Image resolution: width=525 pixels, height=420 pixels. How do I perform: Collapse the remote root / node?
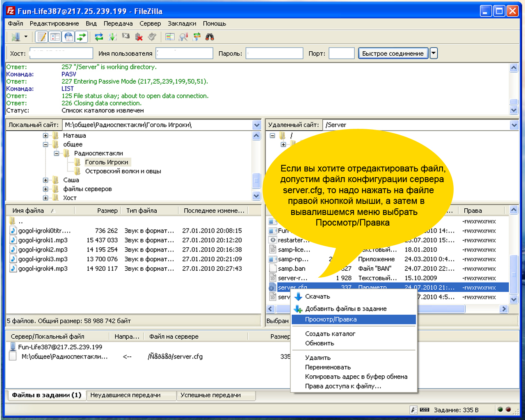click(x=272, y=135)
